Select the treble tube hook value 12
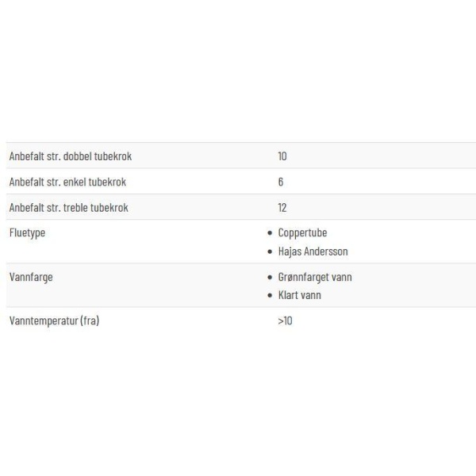This screenshot has width=476, height=476. (x=282, y=208)
